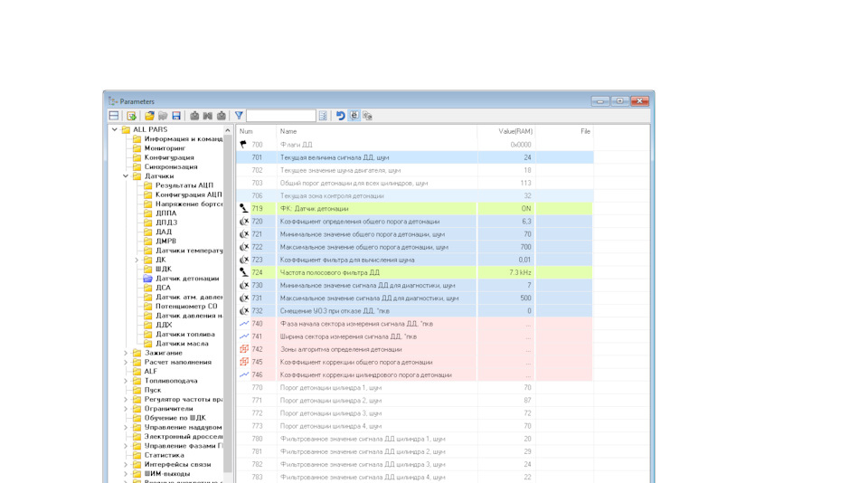Sort by the Num column header
868x483 pixels.
pos(256,131)
